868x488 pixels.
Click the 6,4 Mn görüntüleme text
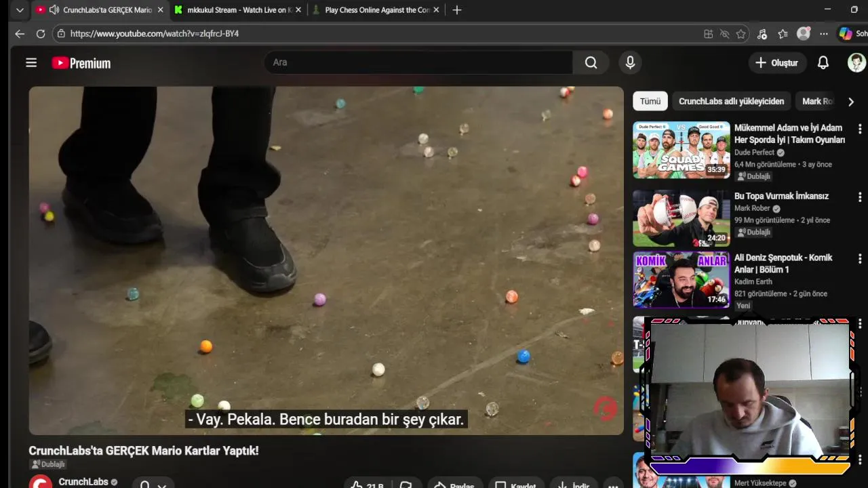[765, 165]
